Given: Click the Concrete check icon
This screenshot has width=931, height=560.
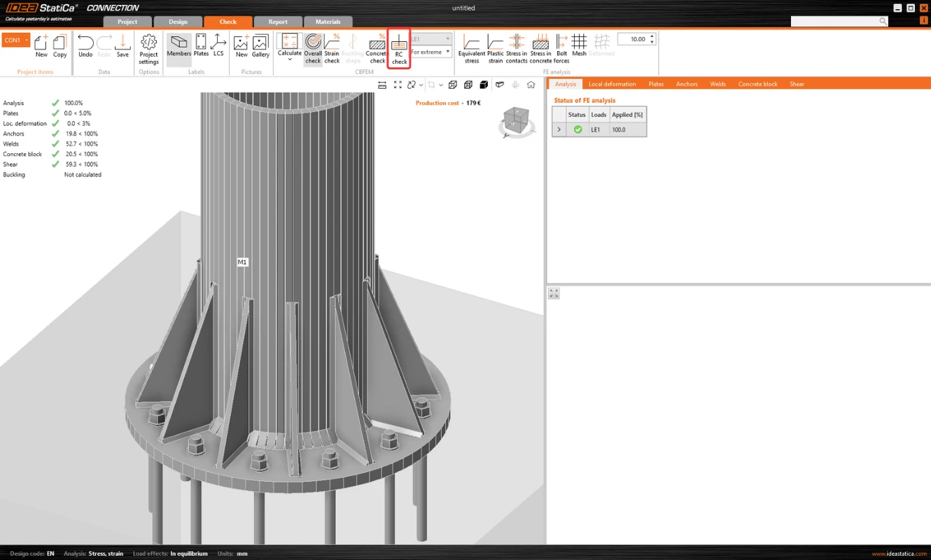Looking at the screenshot, I should pos(377,49).
